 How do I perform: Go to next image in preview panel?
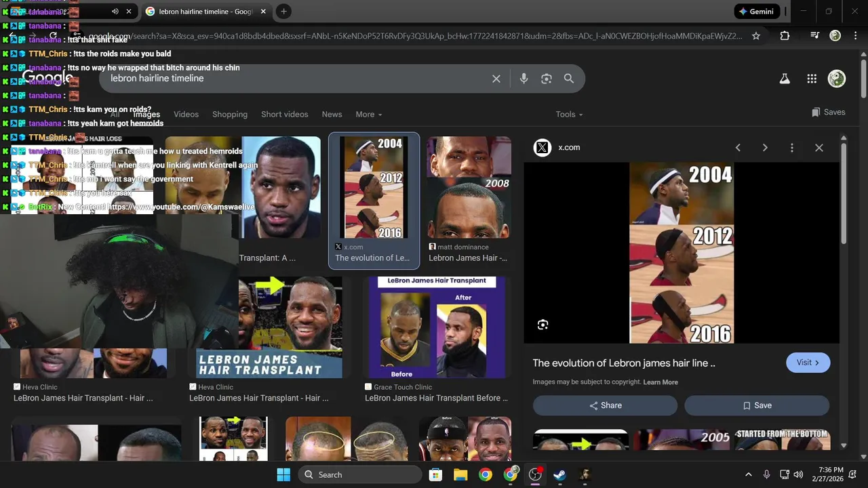765,148
